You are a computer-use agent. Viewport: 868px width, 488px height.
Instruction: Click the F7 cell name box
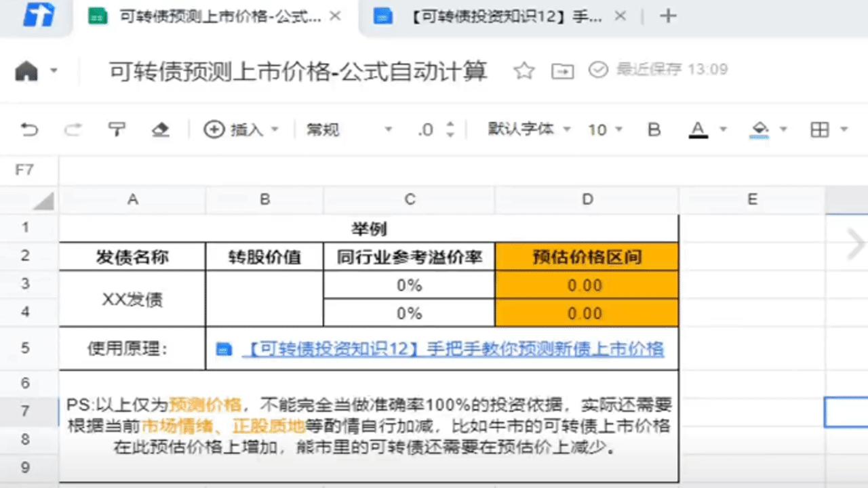tap(27, 169)
